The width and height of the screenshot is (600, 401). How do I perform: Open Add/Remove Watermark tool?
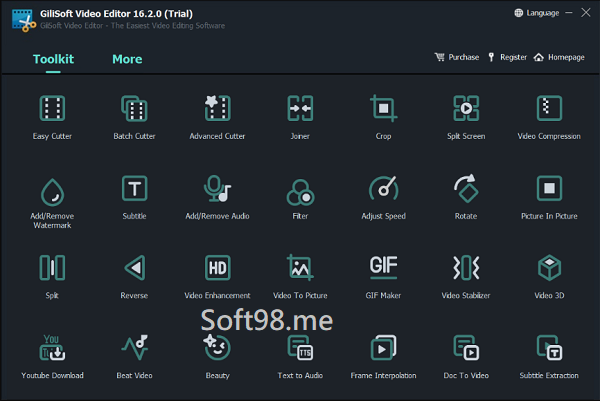click(52, 203)
